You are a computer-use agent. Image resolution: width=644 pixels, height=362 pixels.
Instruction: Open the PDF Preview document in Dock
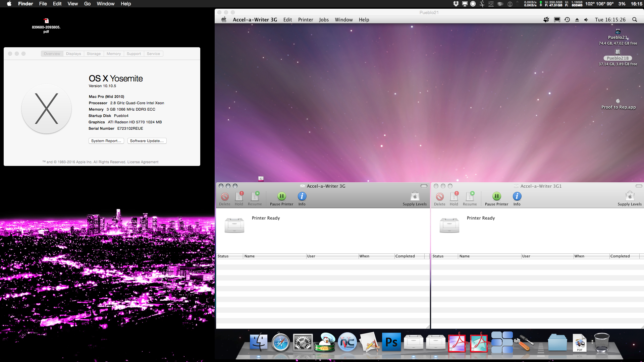coord(580,342)
